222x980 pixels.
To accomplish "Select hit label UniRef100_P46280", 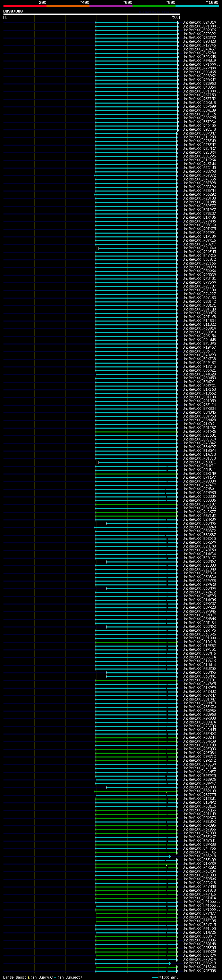I will tap(199, 53).
